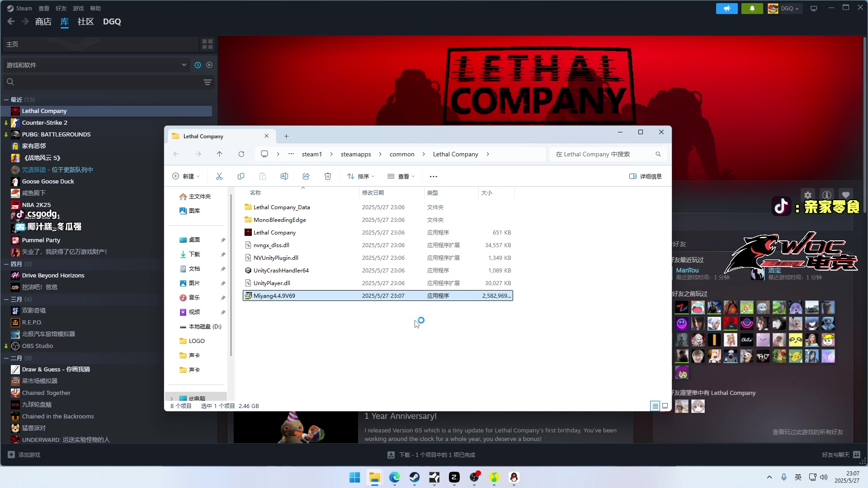Click Explorer's Refresh button
Image resolution: width=868 pixels, height=488 pixels.
pos(241,154)
